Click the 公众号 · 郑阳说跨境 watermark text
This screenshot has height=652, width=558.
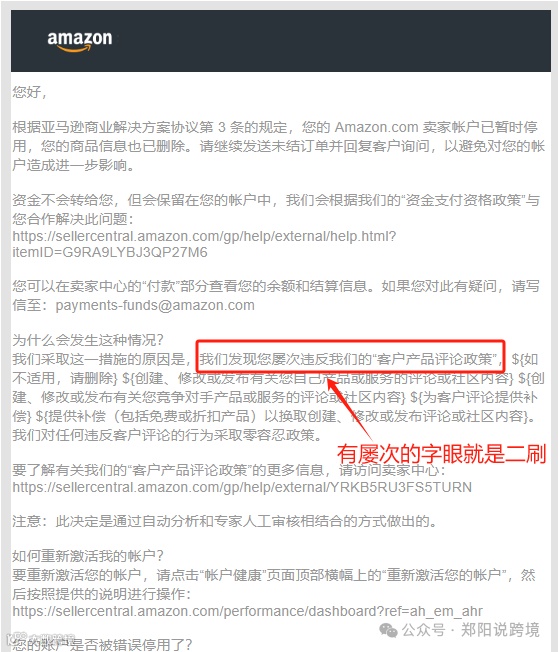(471, 630)
